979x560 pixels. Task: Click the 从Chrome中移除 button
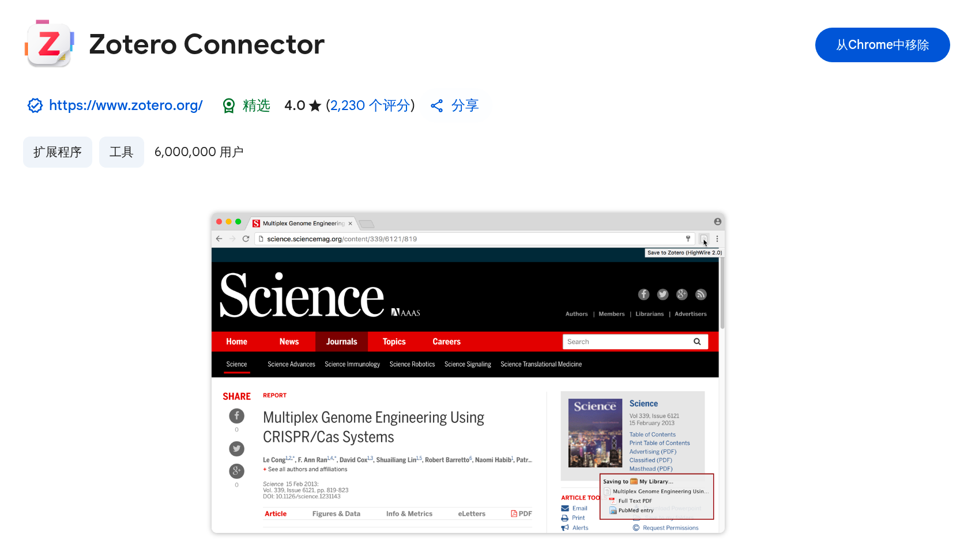click(x=882, y=45)
